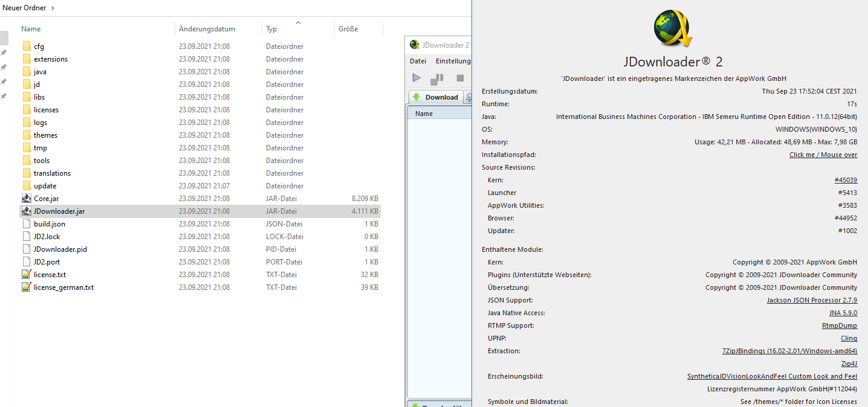Click the Runtime 17s value
Viewport: 868px width, 407px height.
[852, 104]
